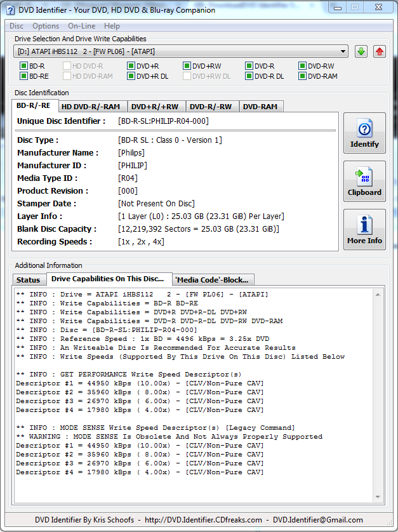Copy disc info with the Clipboard button
Image resolution: width=398 pixels, height=532 pixels.
[x=364, y=181]
